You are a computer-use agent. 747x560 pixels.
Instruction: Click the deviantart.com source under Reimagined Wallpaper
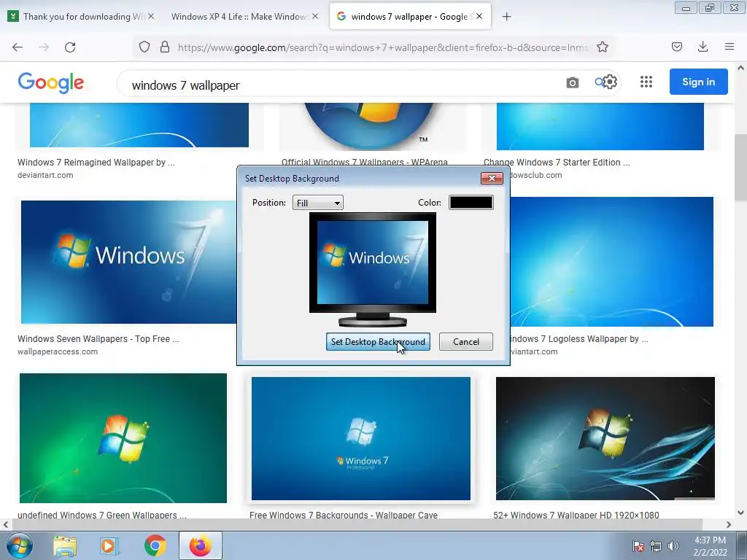click(x=45, y=175)
